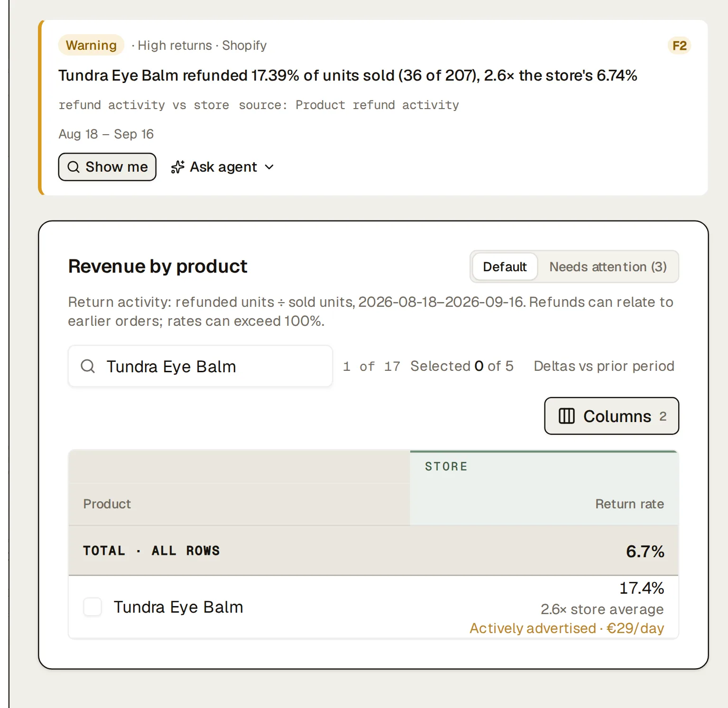Click the columns layout icon

coord(566,416)
